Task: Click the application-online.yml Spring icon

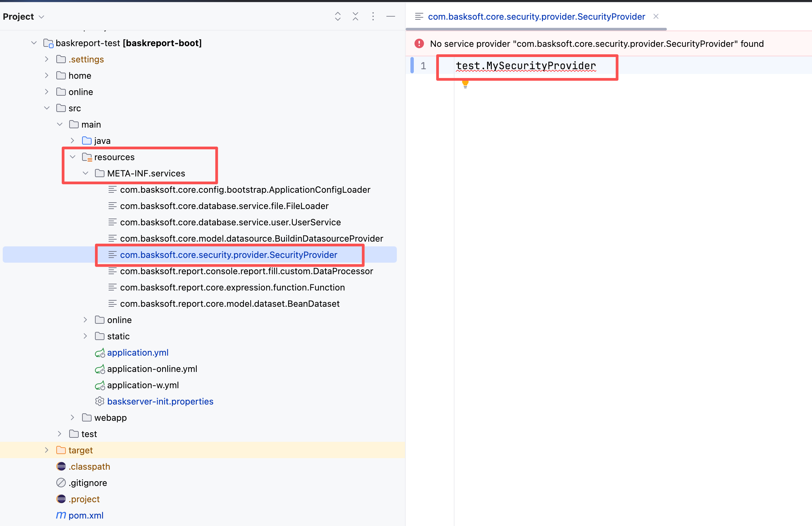Action: click(x=100, y=369)
